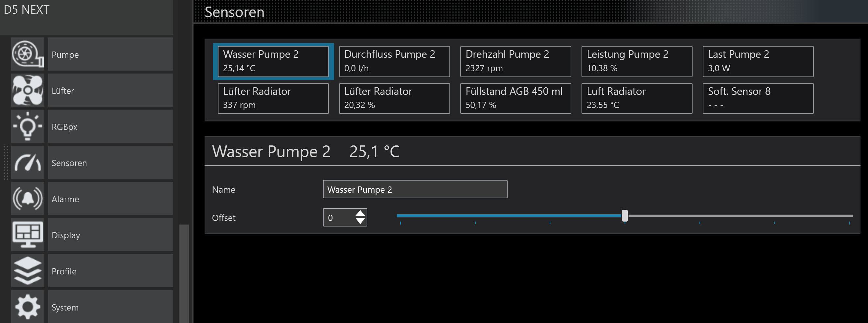Image resolution: width=868 pixels, height=323 pixels.
Task: Open the Display menu entry
Action: click(110, 235)
